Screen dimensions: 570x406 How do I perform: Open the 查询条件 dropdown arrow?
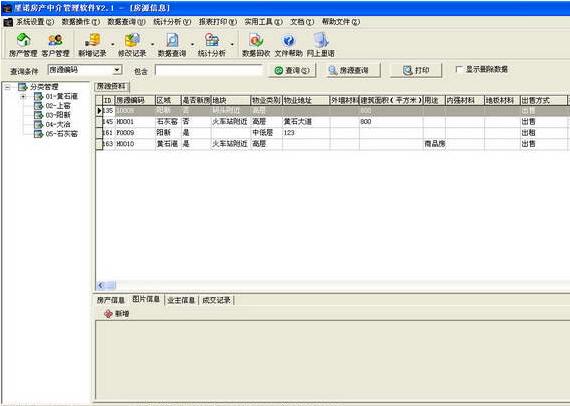117,70
